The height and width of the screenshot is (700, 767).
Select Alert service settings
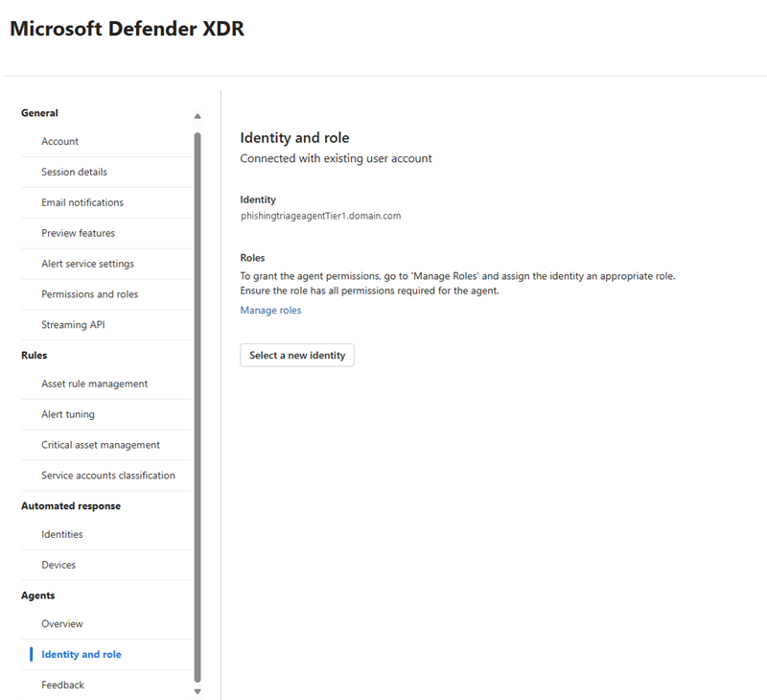tap(87, 264)
